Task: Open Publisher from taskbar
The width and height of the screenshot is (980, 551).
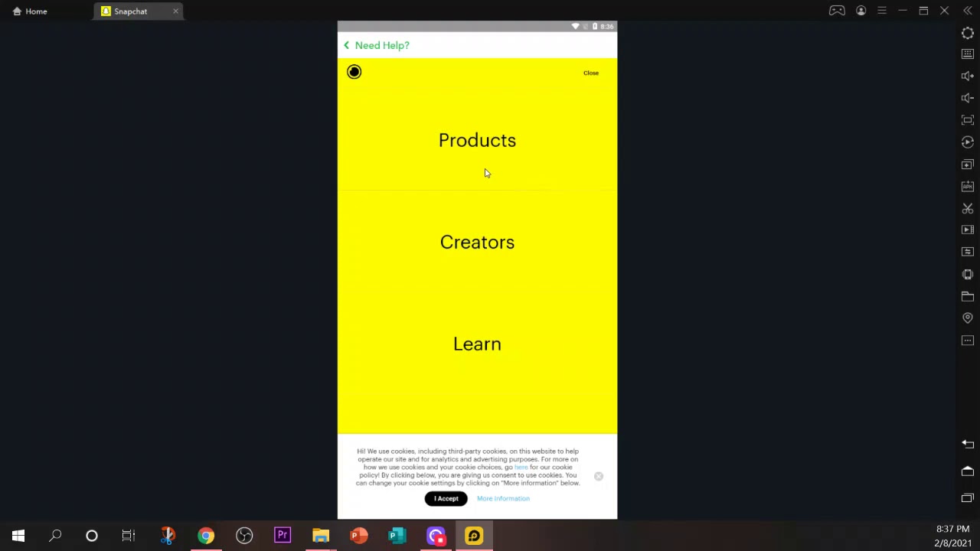Action: tap(397, 536)
